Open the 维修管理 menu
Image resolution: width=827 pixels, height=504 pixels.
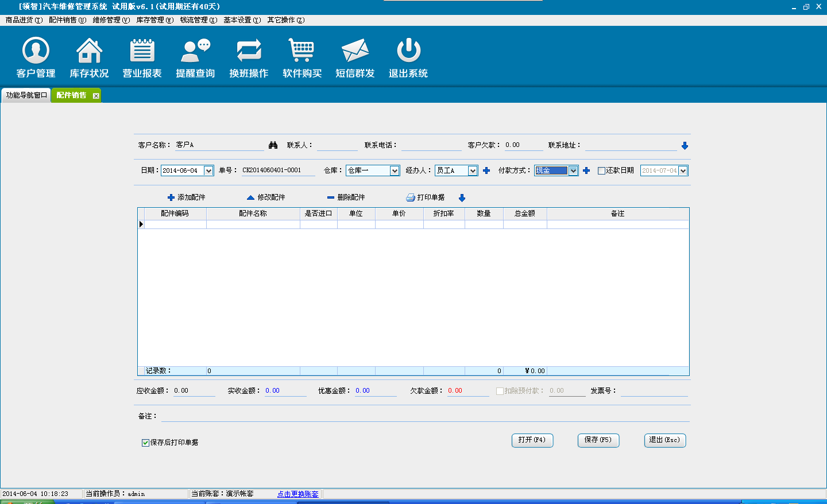[x=111, y=20]
